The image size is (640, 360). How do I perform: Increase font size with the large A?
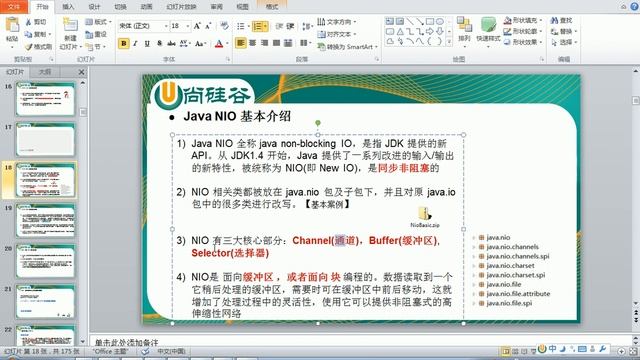click(197, 26)
